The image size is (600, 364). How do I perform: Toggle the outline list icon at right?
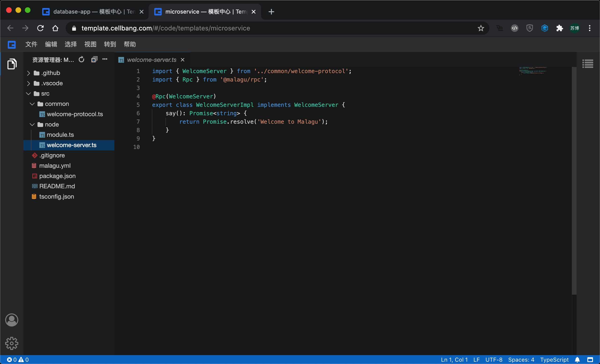pyautogui.click(x=587, y=64)
